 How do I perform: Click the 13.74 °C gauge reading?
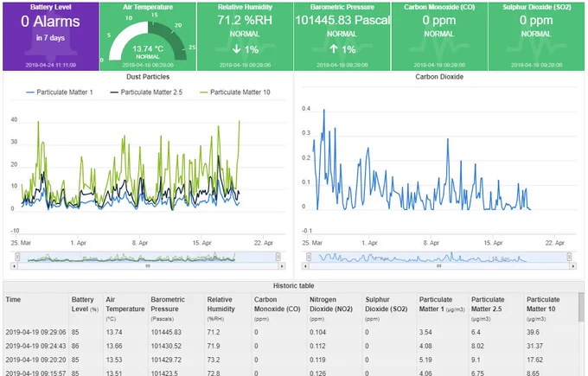tap(148, 48)
